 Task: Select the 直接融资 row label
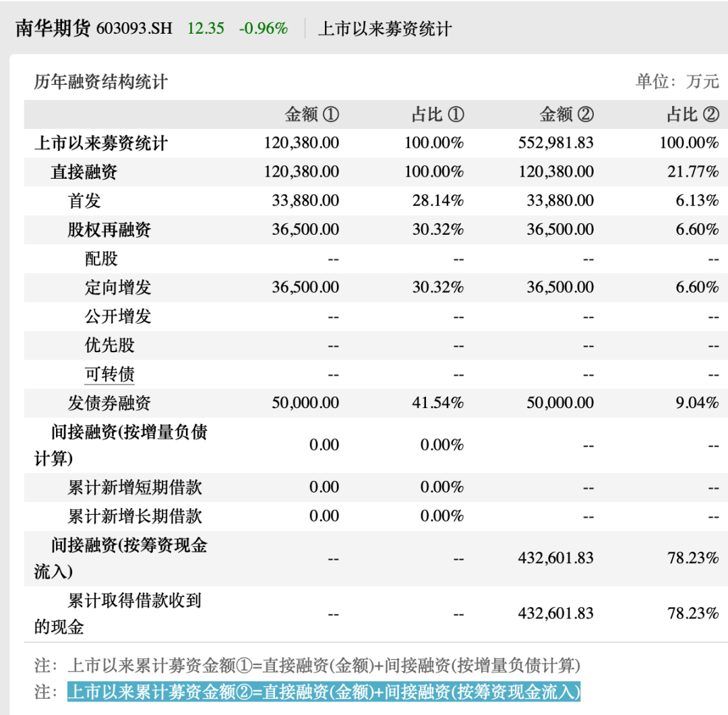point(84,172)
